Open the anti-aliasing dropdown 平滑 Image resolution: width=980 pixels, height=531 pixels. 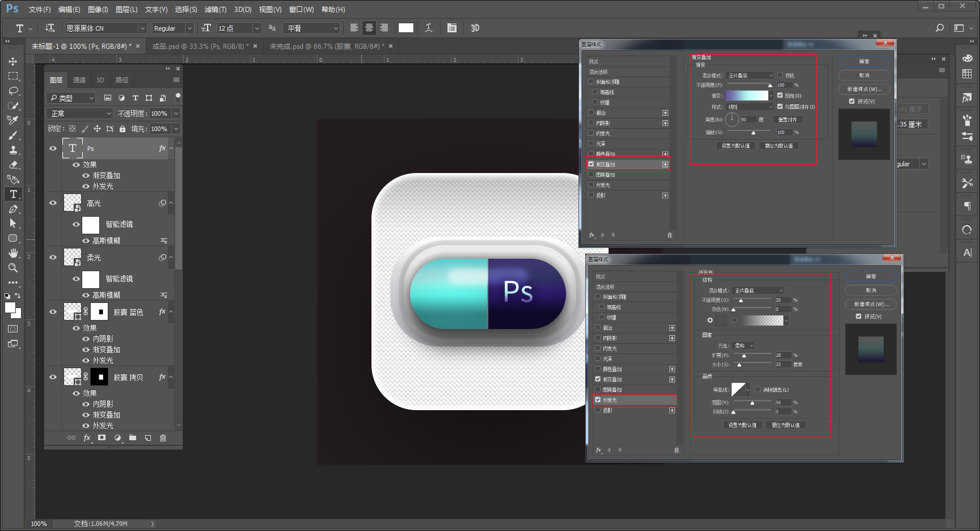point(312,28)
